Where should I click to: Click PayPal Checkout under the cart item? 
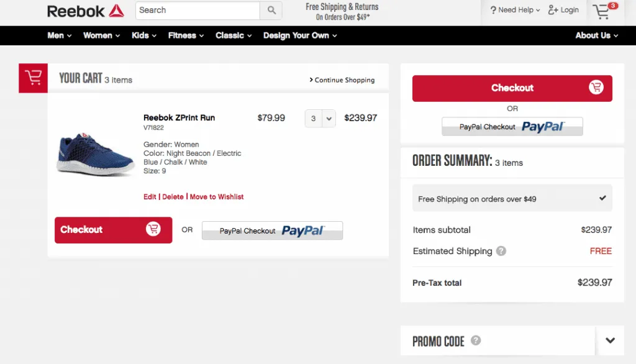272,230
